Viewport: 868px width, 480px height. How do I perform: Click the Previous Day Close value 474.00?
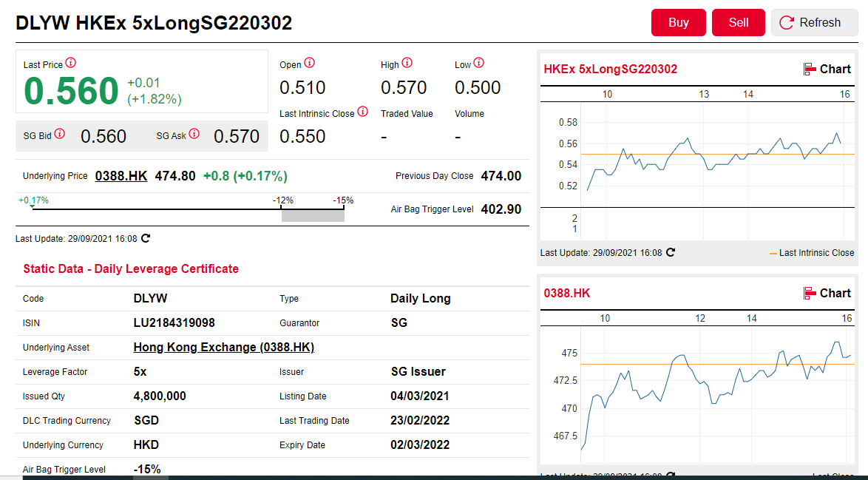coord(501,176)
